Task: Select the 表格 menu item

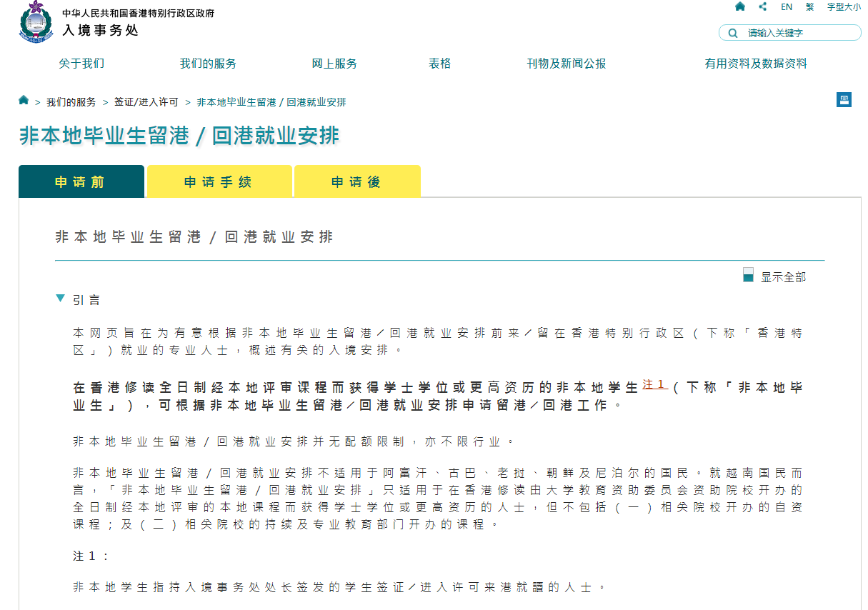Action: pyautogui.click(x=440, y=64)
